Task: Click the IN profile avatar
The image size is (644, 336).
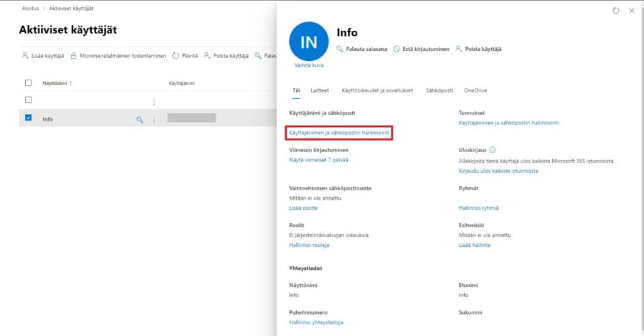Action: pyautogui.click(x=309, y=41)
